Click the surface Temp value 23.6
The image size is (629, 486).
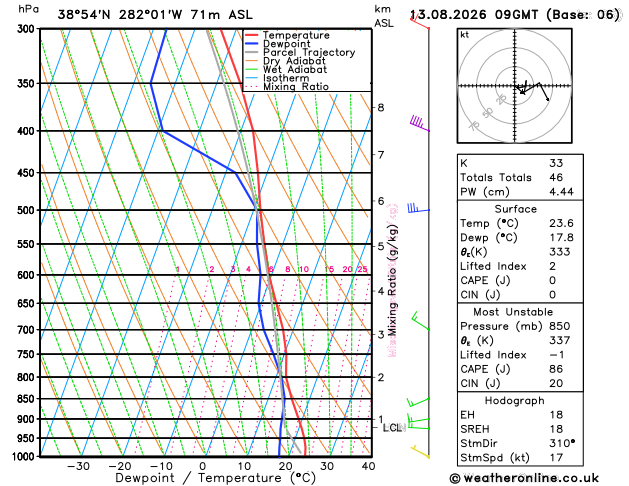562,223
